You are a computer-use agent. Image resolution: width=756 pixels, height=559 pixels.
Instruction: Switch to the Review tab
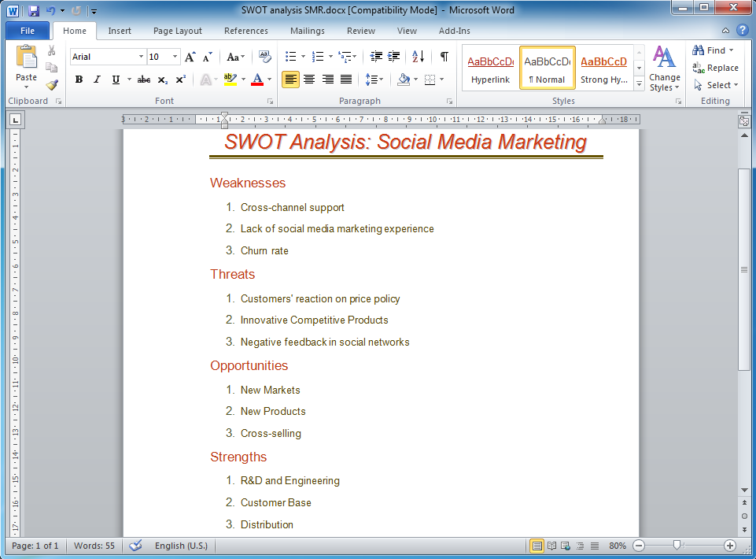point(360,31)
